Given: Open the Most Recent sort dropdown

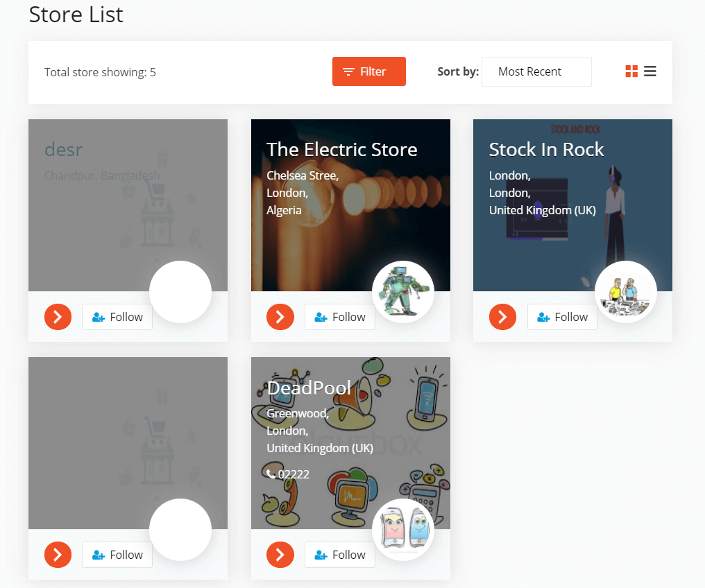Looking at the screenshot, I should (536, 71).
